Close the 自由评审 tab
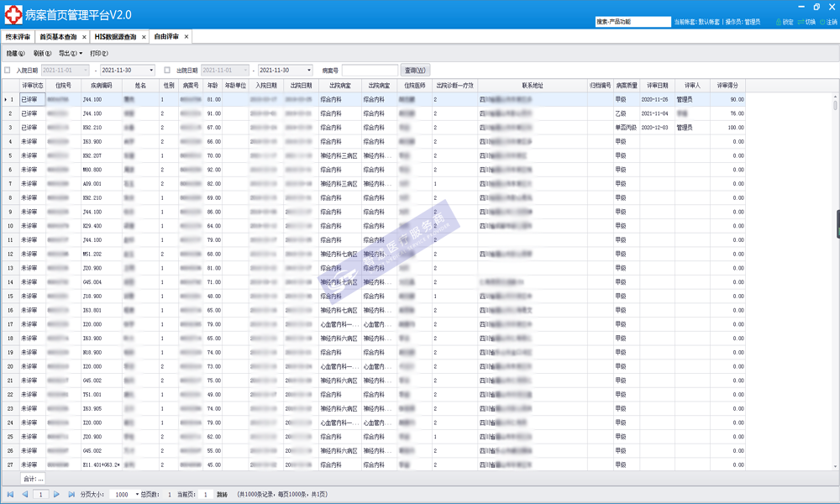This screenshot has height=504, width=840. (186, 37)
